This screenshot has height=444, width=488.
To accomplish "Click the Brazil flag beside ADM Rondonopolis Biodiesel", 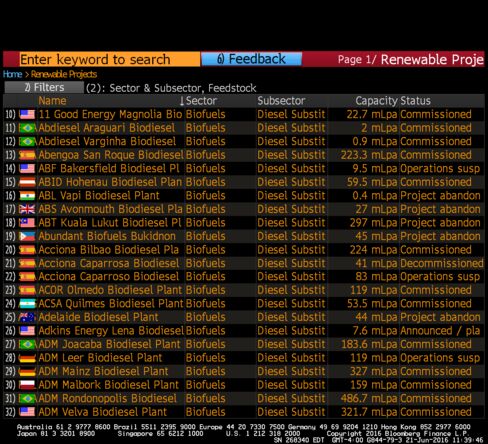I will 27,399.
